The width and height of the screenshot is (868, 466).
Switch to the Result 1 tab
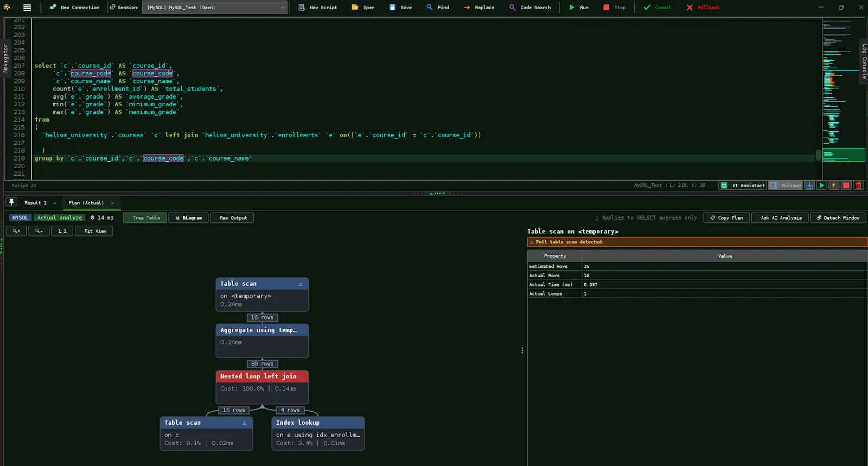tap(35, 203)
